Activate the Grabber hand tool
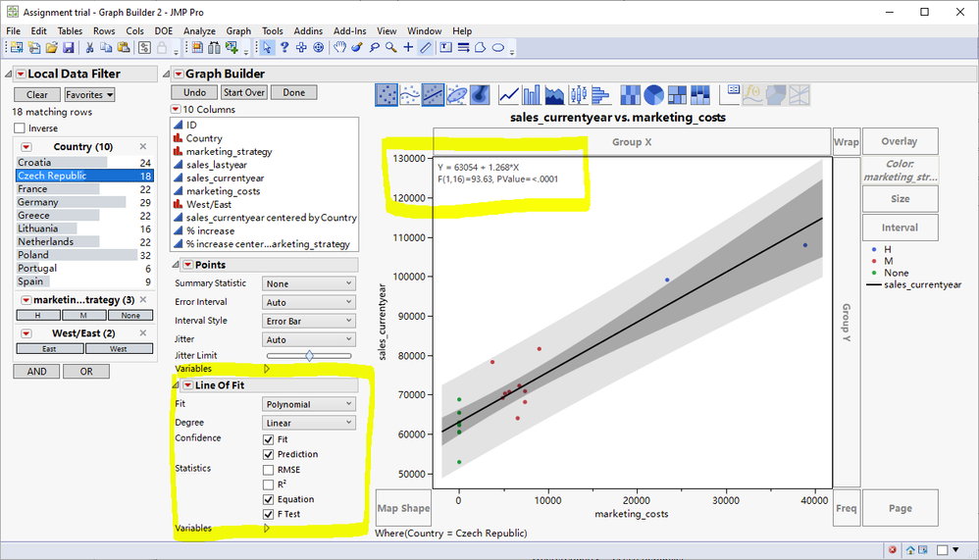The height and width of the screenshot is (560, 979). [x=339, y=47]
